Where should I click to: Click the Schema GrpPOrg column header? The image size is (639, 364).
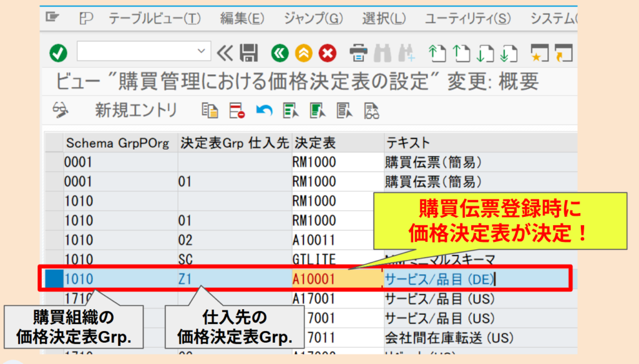click(x=120, y=143)
